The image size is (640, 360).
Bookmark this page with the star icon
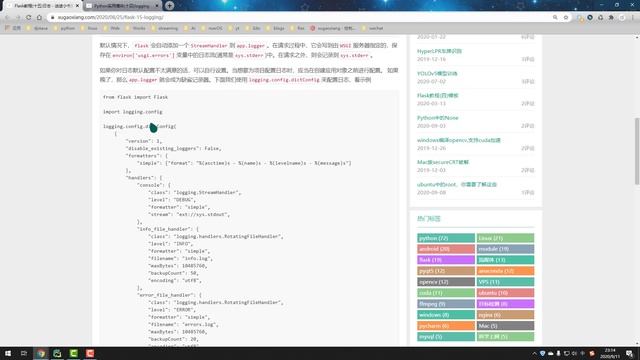pyautogui.click(x=566, y=17)
